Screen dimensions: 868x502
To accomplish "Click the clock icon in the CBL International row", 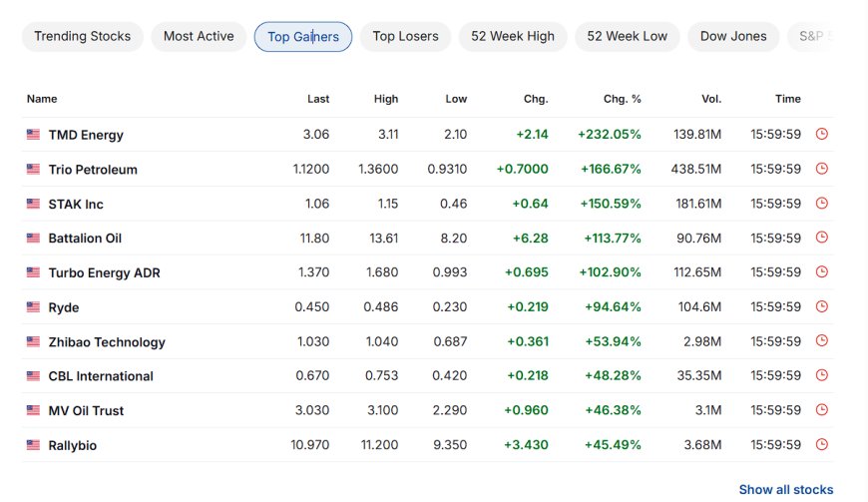I will [821, 375].
